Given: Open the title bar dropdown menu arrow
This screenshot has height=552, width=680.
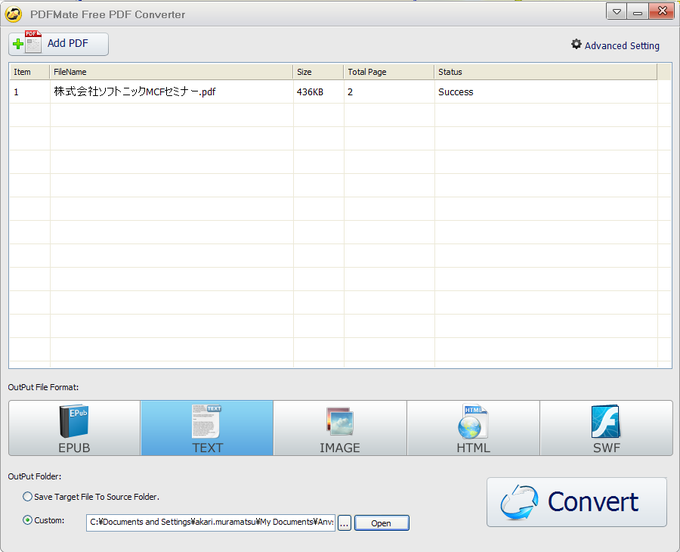Looking at the screenshot, I should [616, 12].
